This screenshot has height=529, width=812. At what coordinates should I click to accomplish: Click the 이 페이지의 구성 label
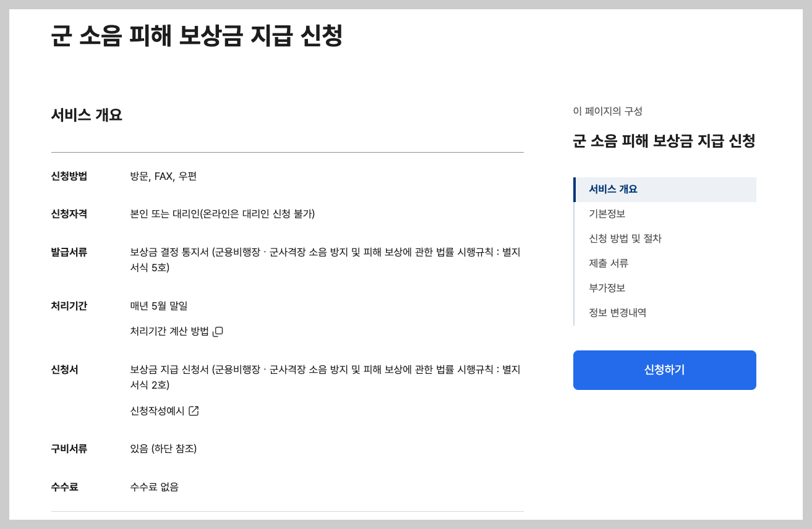point(607,111)
